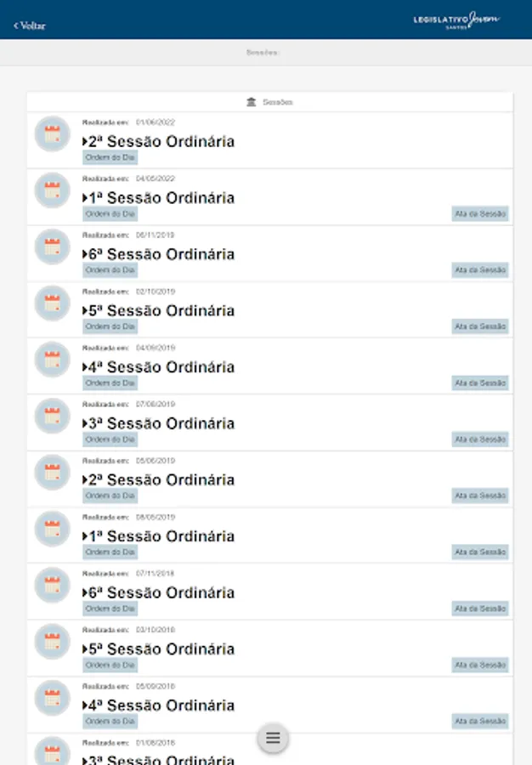Open Ordem do Dia for 01/06/2022 session
This screenshot has height=765, width=532.
click(x=110, y=157)
